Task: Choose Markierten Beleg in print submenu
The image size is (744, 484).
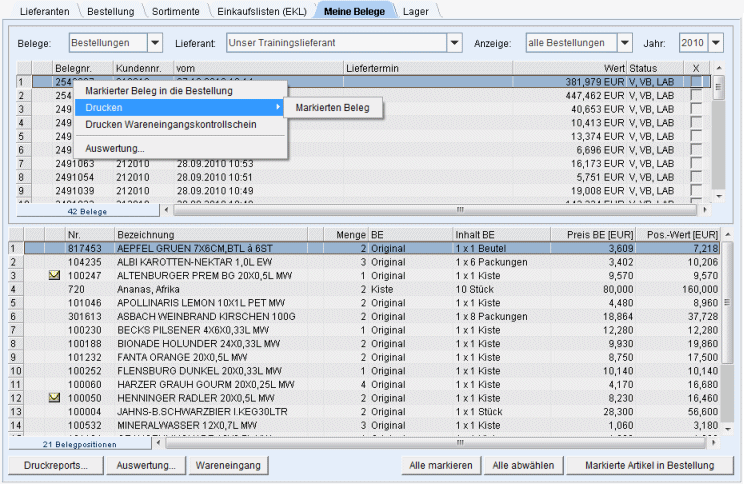Action: (x=332, y=107)
